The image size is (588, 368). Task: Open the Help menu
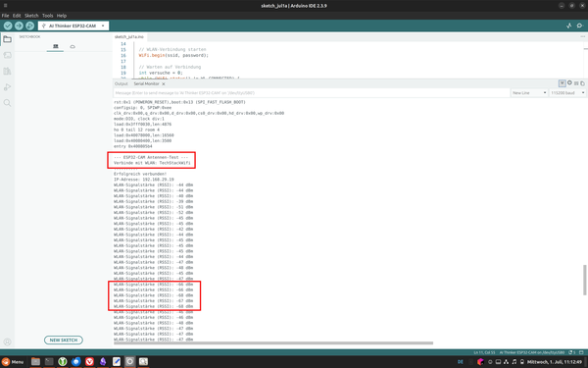(62, 16)
